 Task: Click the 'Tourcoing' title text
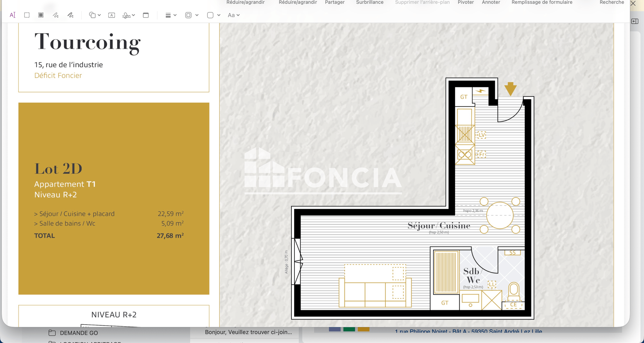click(88, 43)
